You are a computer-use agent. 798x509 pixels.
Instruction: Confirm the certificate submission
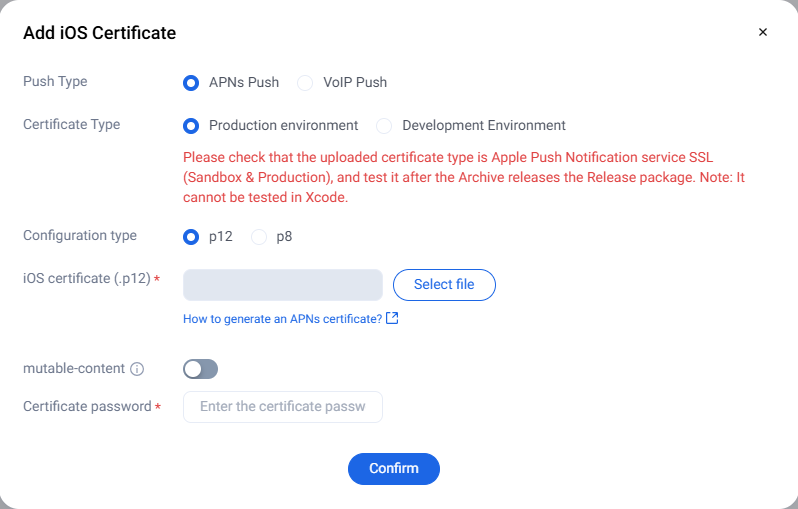[x=393, y=469]
